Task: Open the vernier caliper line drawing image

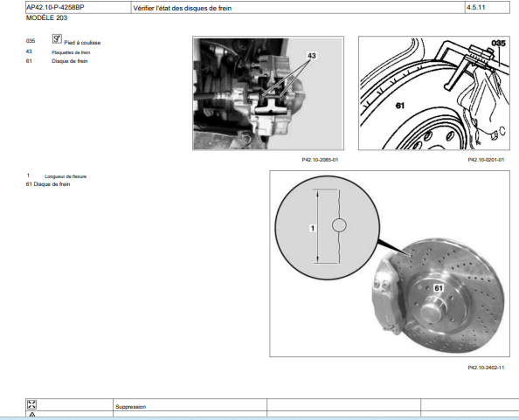Action: (x=434, y=93)
